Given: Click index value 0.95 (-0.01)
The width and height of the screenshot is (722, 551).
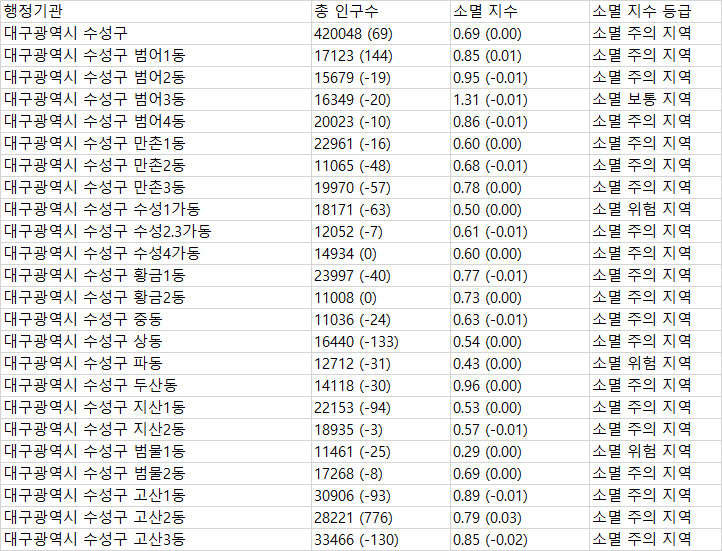Looking at the screenshot, I should (x=490, y=78).
